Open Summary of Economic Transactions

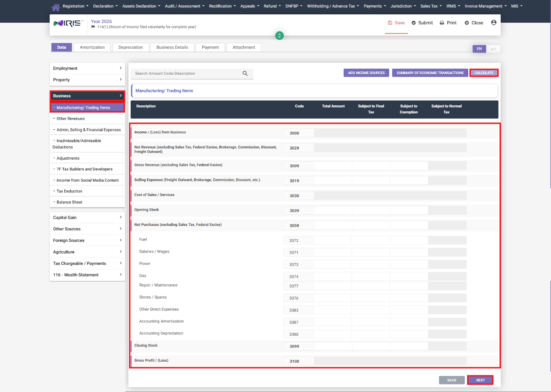[x=430, y=73]
